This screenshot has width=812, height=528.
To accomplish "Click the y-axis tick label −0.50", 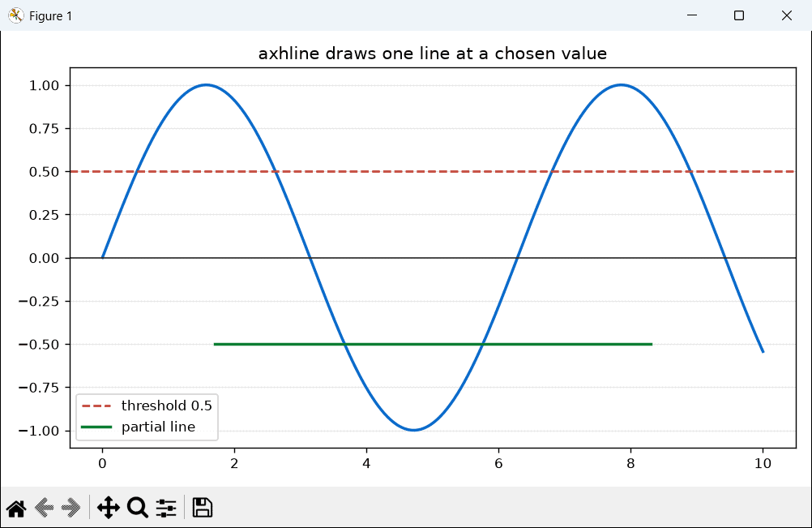I will coord(39,345).
